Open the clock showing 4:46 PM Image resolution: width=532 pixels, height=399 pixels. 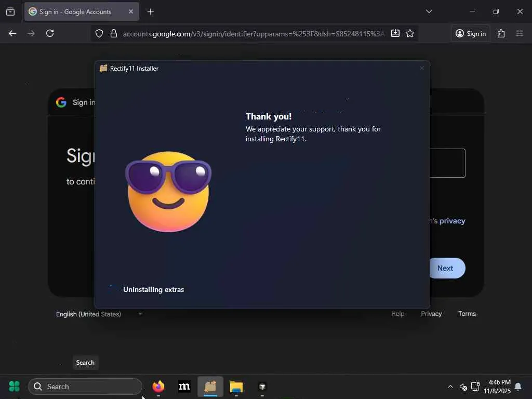click(497, 387)
